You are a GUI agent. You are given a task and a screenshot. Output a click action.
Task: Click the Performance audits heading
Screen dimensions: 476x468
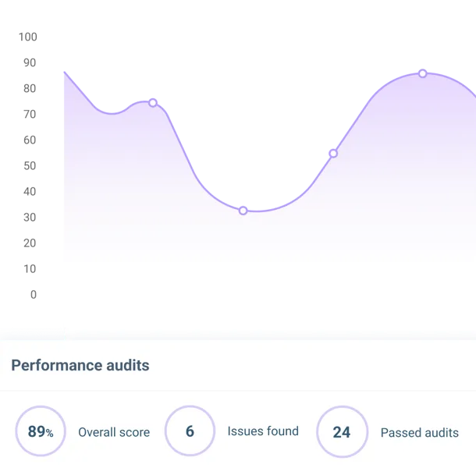click(x=80, y=365)
